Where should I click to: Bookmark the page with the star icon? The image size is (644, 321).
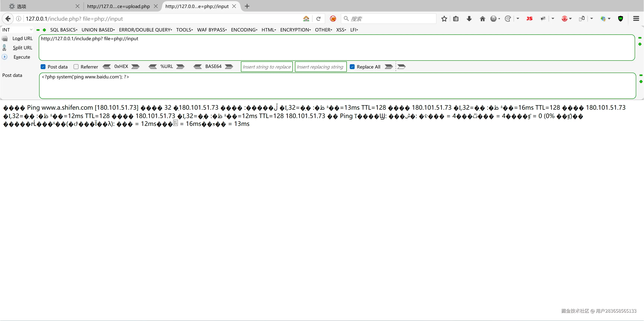pos(444,19)
